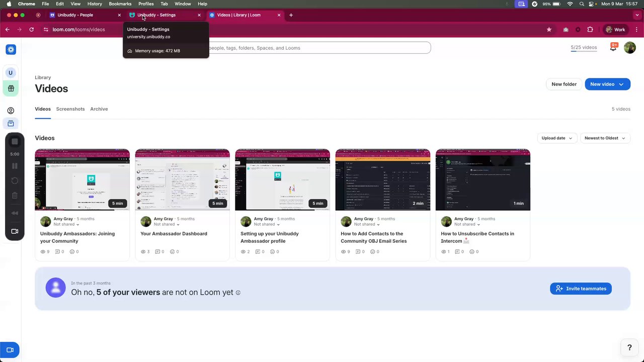
Task: Select the Archive tab
Action: click(99, 109)
